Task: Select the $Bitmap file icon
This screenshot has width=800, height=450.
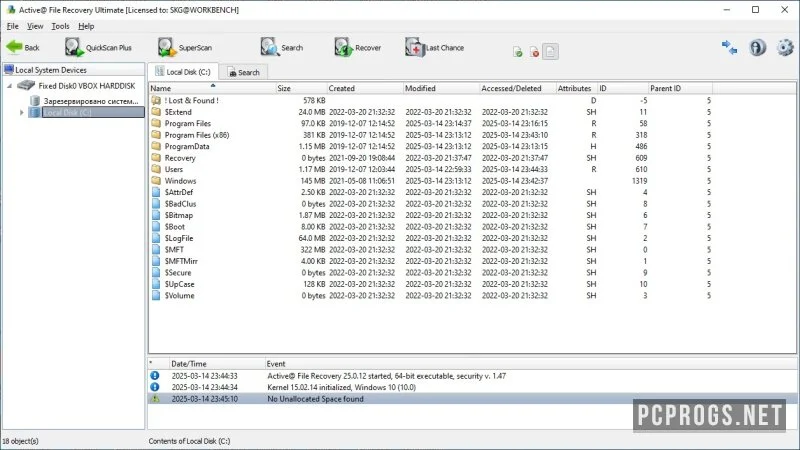Action: (x=156, y=215)
